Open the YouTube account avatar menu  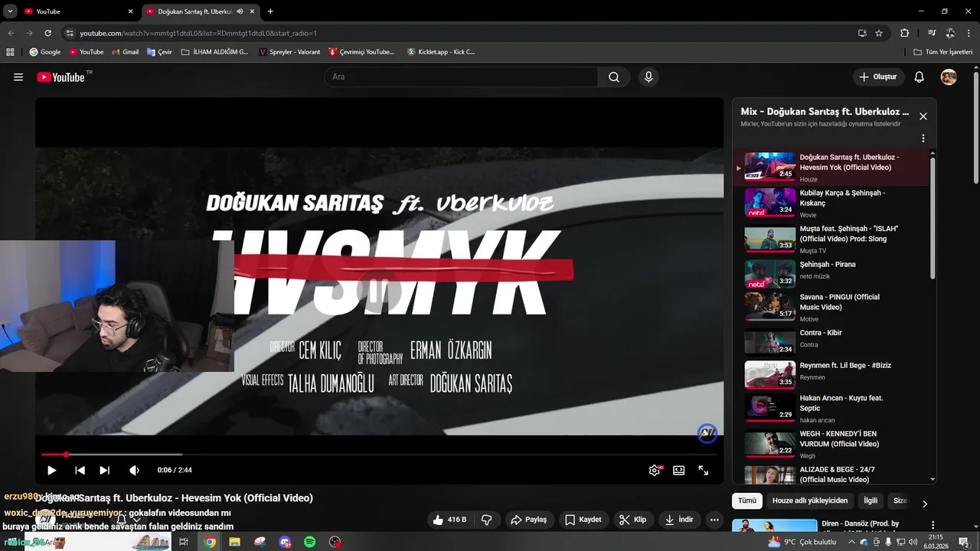pos(949,77)
